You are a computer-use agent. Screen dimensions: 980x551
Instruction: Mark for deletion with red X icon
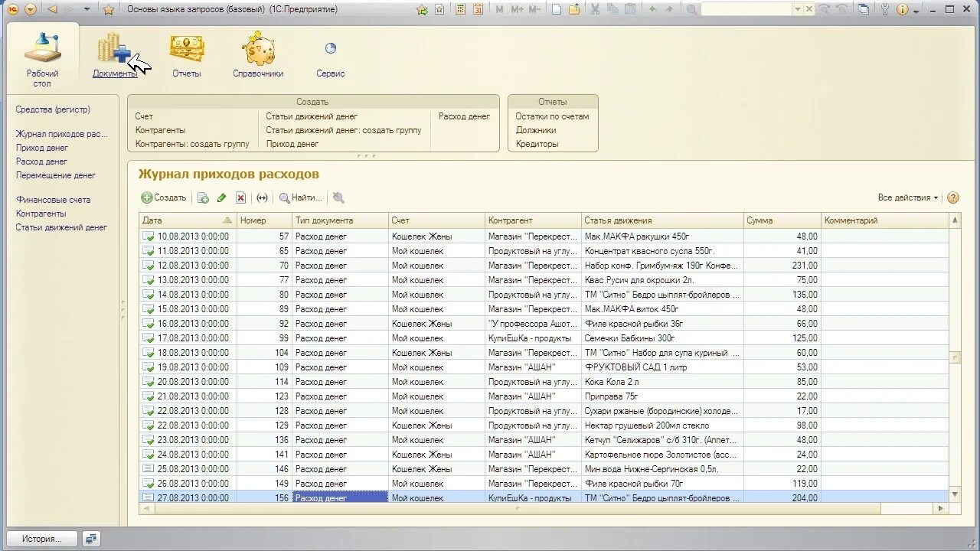(x=240, y=197)
